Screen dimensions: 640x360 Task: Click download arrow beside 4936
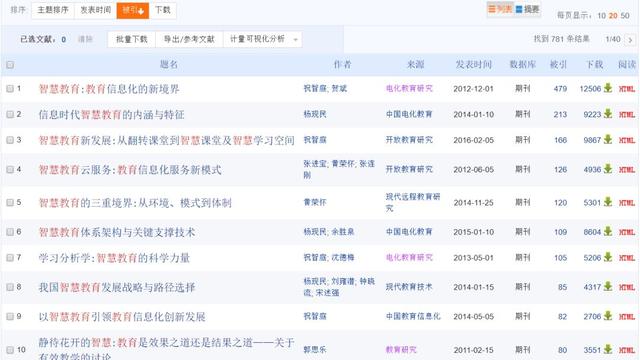(608, 169)
